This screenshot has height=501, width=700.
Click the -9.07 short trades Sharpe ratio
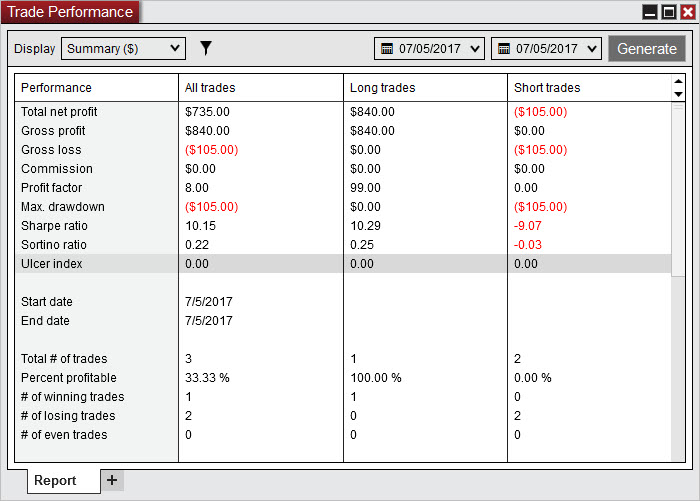point(528,225)
